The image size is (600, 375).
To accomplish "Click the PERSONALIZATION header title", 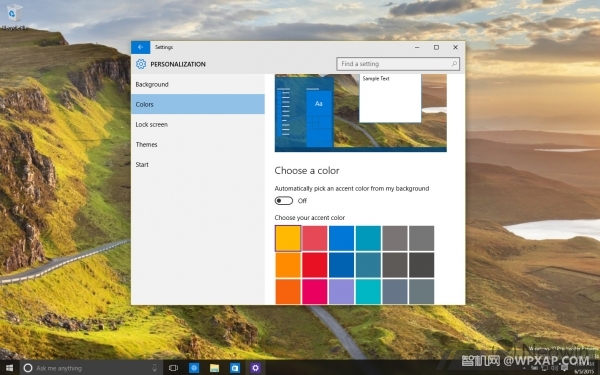I will (x=178, y=64).
